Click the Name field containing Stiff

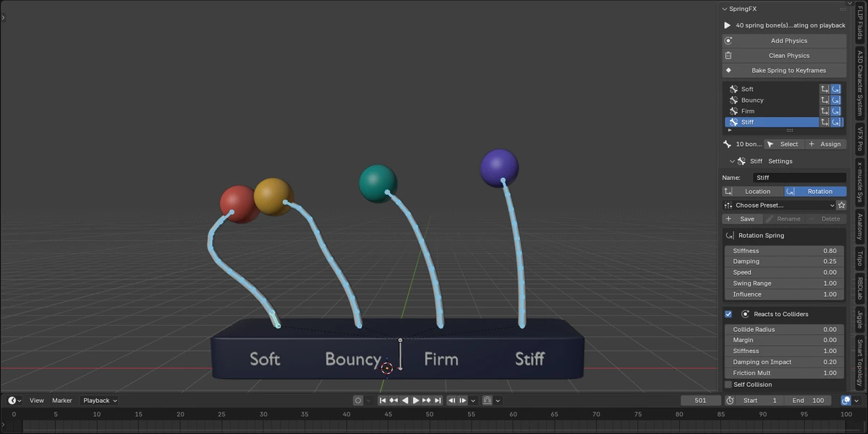point(799,177)
